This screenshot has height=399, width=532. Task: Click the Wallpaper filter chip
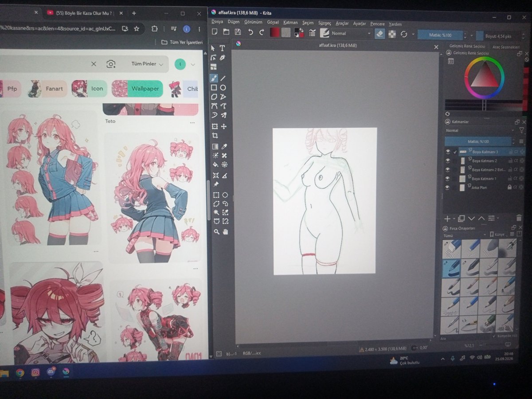137,89
